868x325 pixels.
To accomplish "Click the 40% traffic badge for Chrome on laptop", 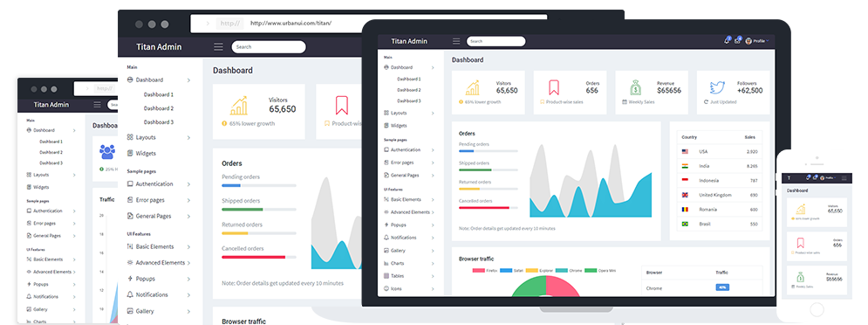I will (722, 287).
